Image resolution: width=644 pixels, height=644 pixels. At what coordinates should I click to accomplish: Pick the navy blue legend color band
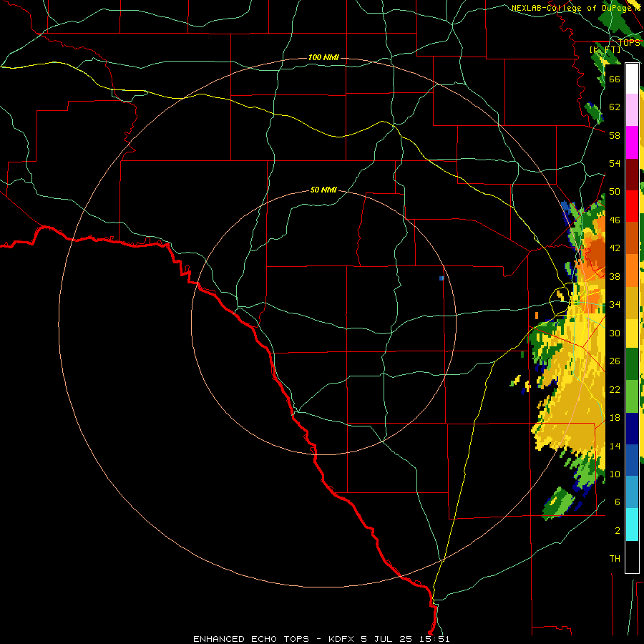pos(632,429)
